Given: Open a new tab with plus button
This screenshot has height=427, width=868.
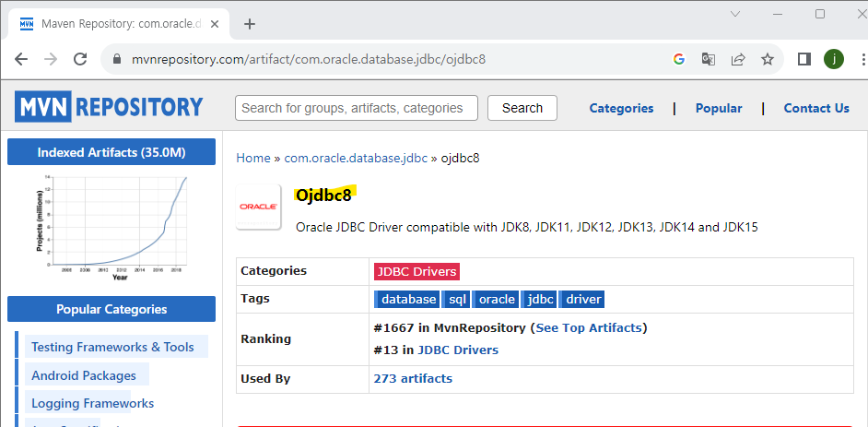Looking at the screenshot, I should point(250,24).
